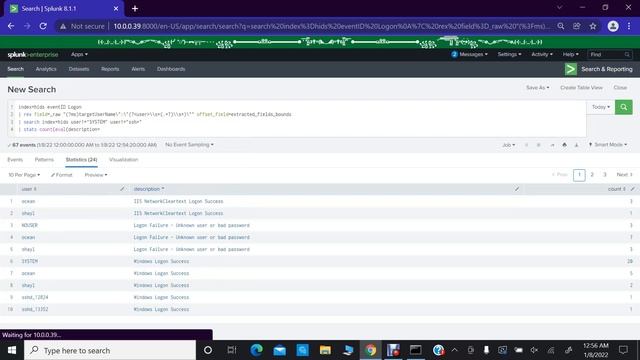Edit the user column with pencil icon
The height and width of the screenshot is (360, 640).
[122, 189]
